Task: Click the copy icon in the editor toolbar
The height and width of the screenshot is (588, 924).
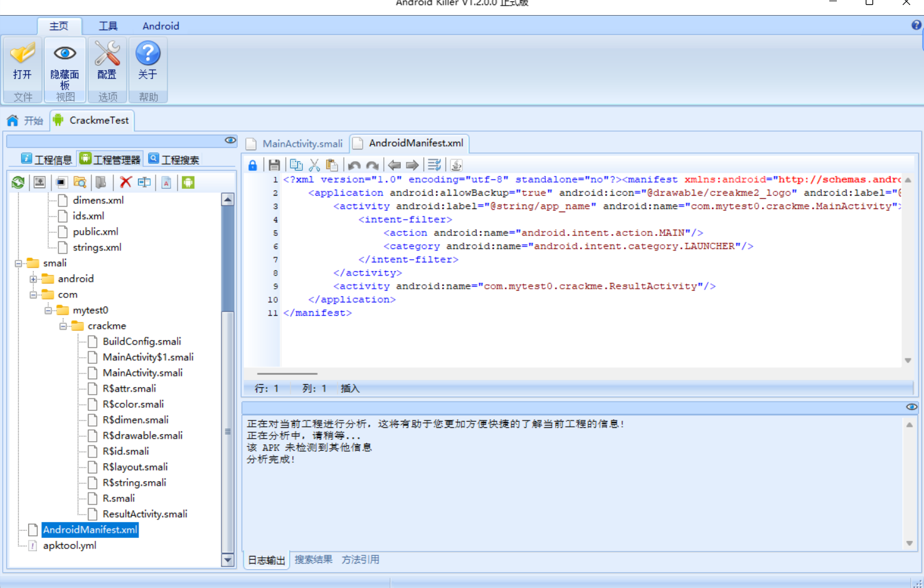Action: point(296,165)
